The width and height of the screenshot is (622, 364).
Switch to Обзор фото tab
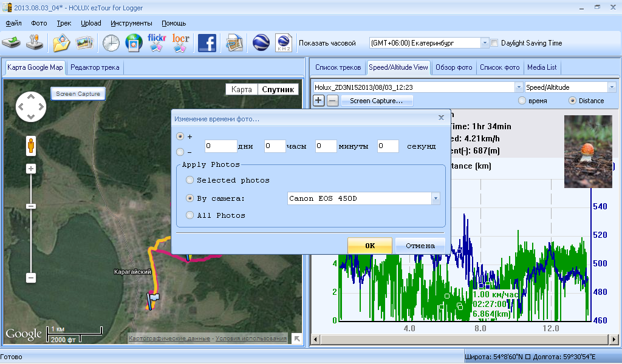[454, 67]
